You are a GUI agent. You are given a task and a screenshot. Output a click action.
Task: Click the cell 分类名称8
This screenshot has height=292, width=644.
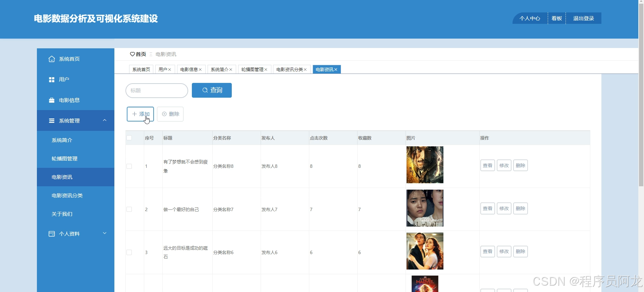[223, 166]
